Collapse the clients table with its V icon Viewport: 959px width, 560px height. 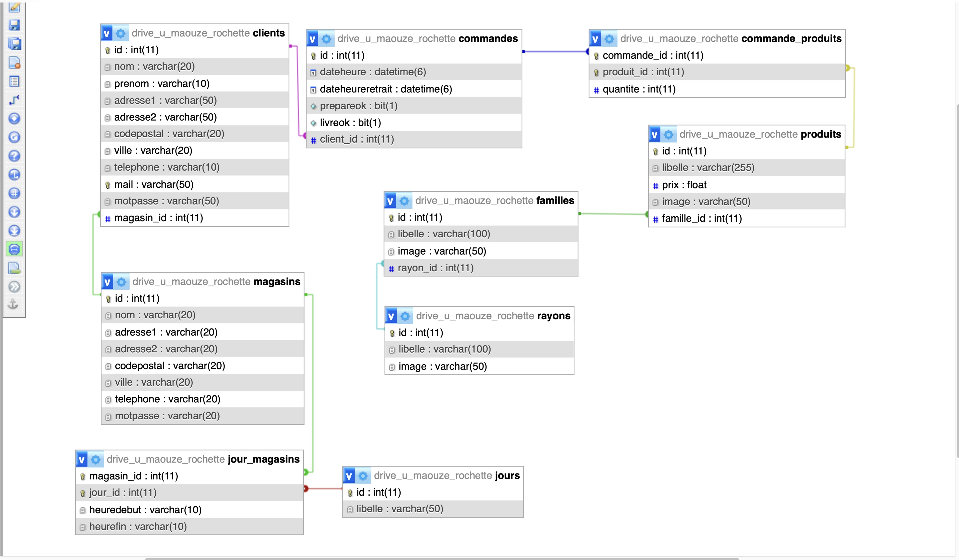coord(107,34)
